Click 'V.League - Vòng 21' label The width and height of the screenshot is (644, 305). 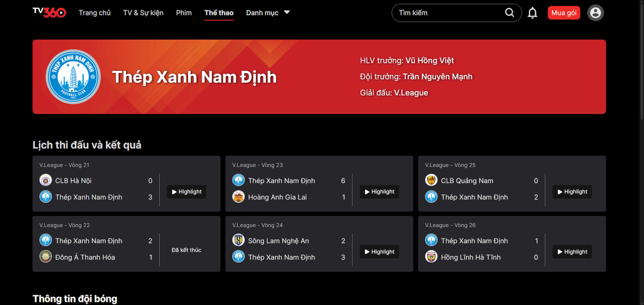tap(64, 165)
